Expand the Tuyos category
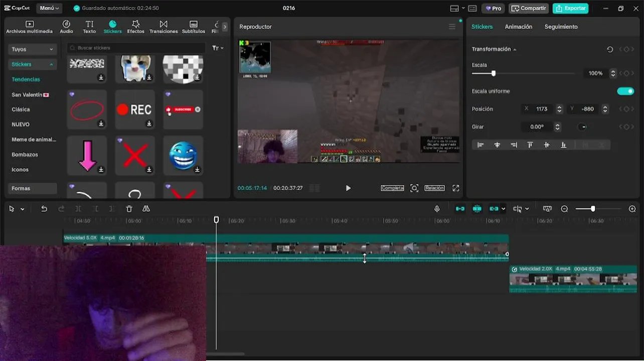This screenshot has width=644, height=361. 32,49
